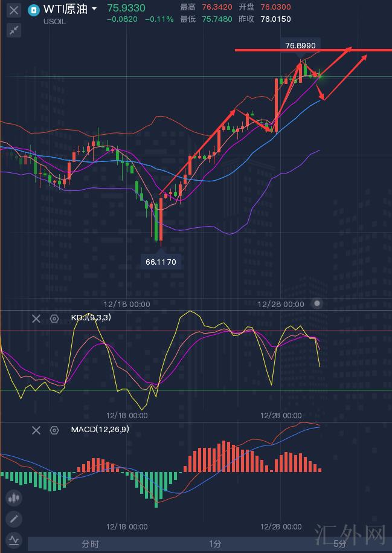This screenshot has width=392, height=553.
Task: Open MACD indicator settings gear
Action: (x=54, y=430)
